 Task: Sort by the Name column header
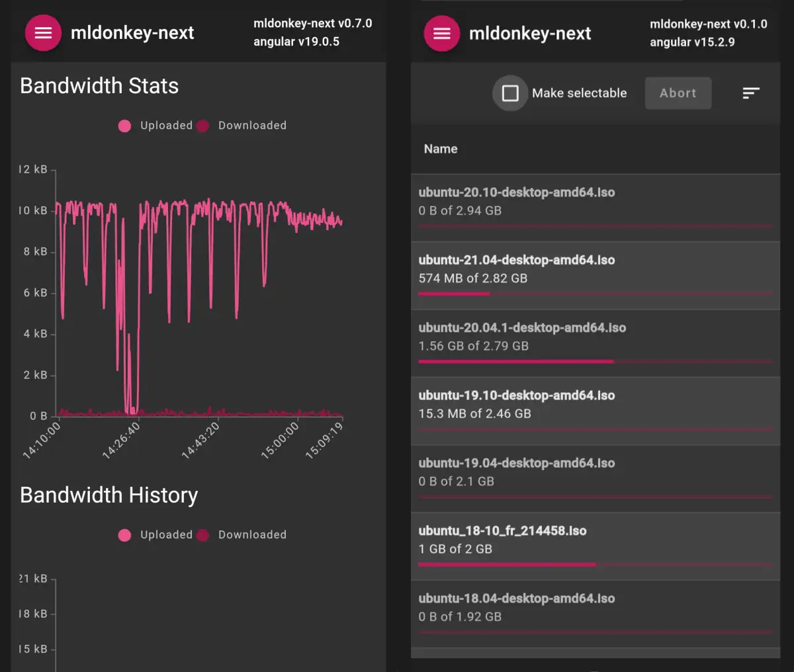point(441,149)
